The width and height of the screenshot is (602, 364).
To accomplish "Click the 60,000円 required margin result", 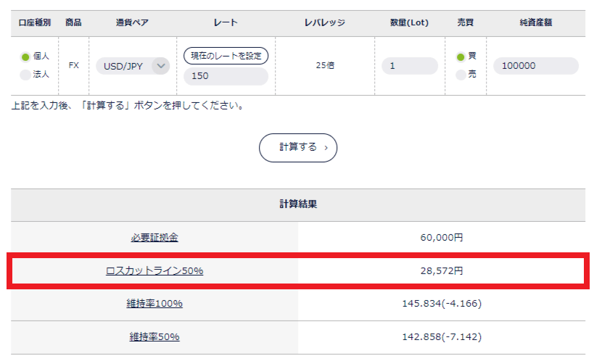I will (442, 237).
